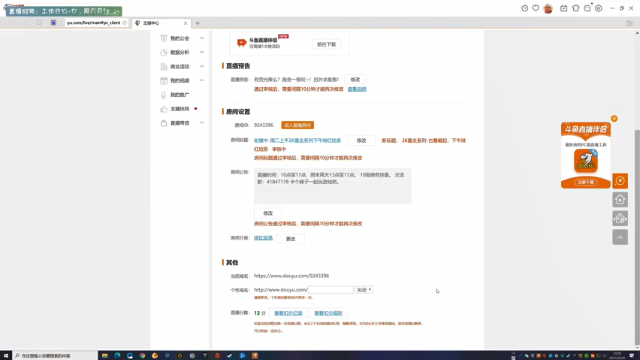Click the shirt skin icon in title bar
The image size is (640, 360).
pyautogui.click(x=576, y=8)
